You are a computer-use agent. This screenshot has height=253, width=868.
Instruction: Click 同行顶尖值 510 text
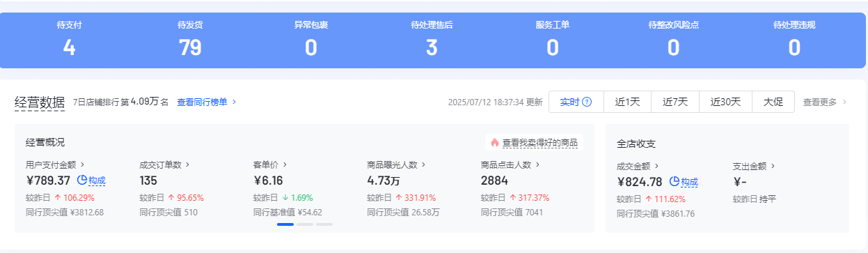point(168,212)
